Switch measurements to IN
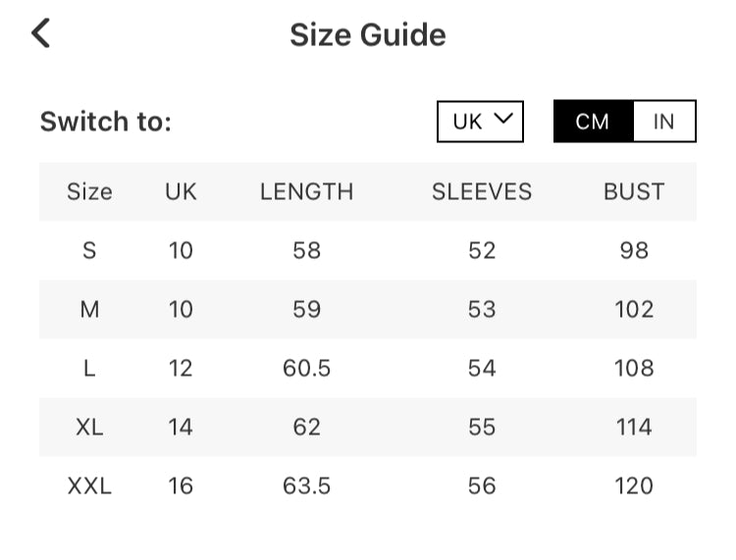Image resolution: width=736 pixels, height=560 pixels. [664, 122]
